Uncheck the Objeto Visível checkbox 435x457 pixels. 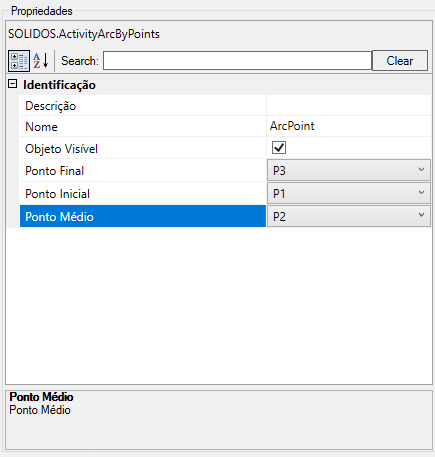(279, 147)
